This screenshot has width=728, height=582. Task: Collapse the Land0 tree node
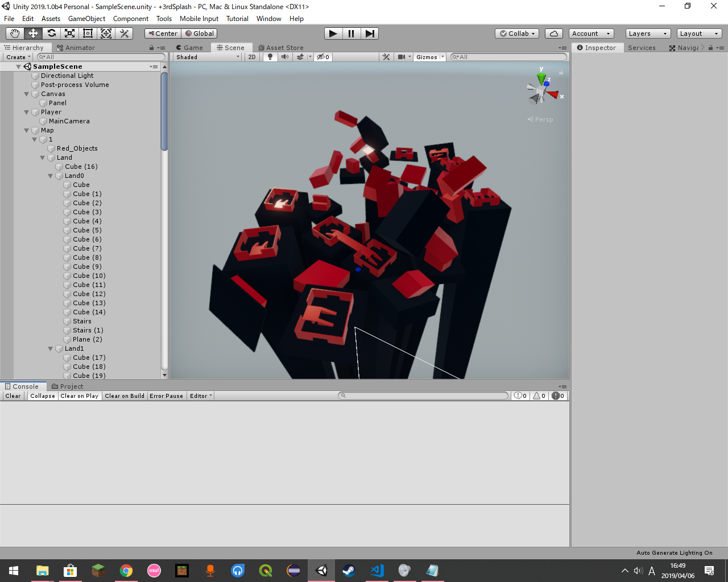pos(51,176)
